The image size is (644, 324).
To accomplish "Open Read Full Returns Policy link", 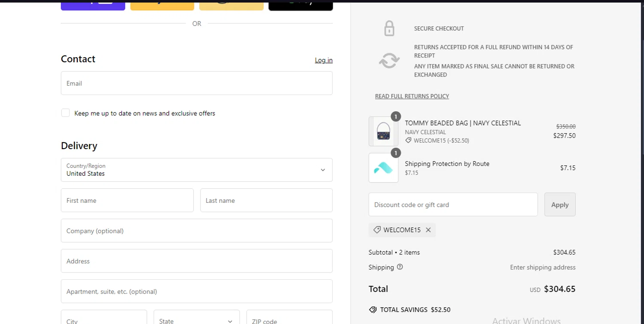I will [x=412, y=96].
